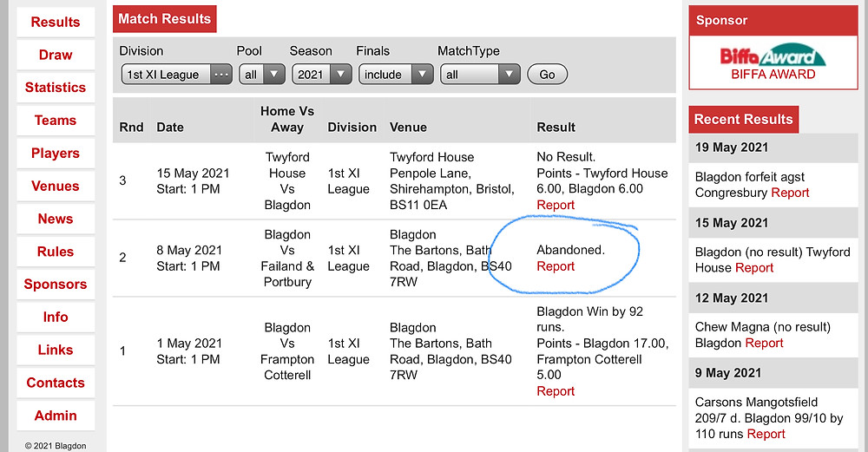Open the Venues page
The width and height of the screenshot is (868, 452).
56,186
